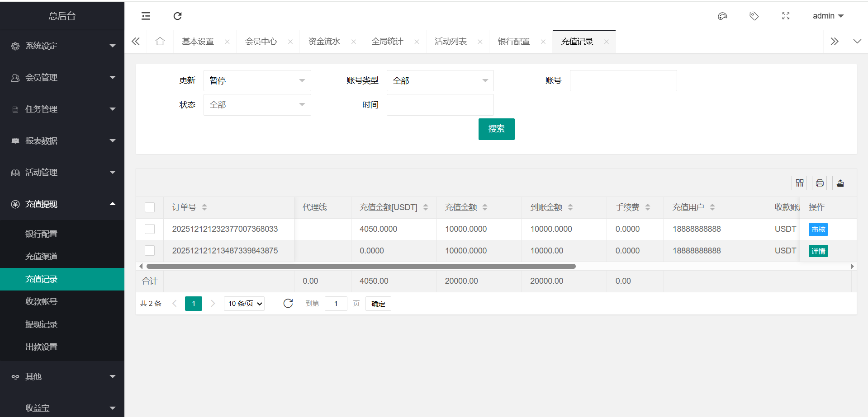Check the select-all checkbox in table header
This screenshot has width=868, height=417.
click(x=150, y=207)
